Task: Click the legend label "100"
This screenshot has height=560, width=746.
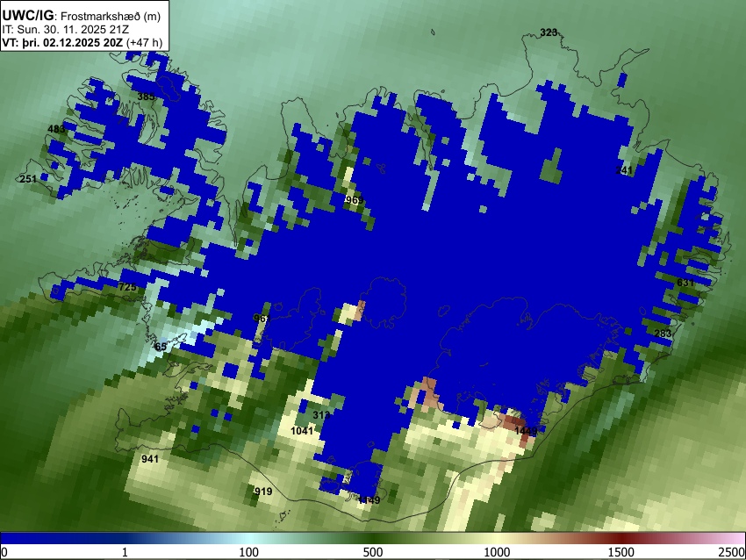Action: 249,552
